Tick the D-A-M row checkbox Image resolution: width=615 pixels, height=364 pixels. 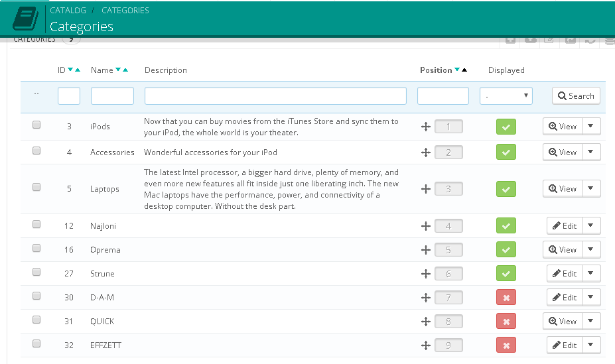coord(36,296)
